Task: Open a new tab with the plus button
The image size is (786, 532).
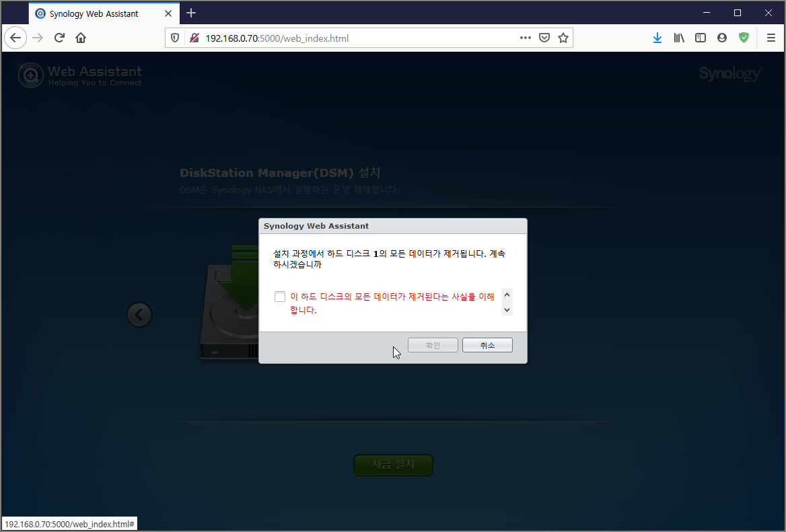Action: click(191, 13)
